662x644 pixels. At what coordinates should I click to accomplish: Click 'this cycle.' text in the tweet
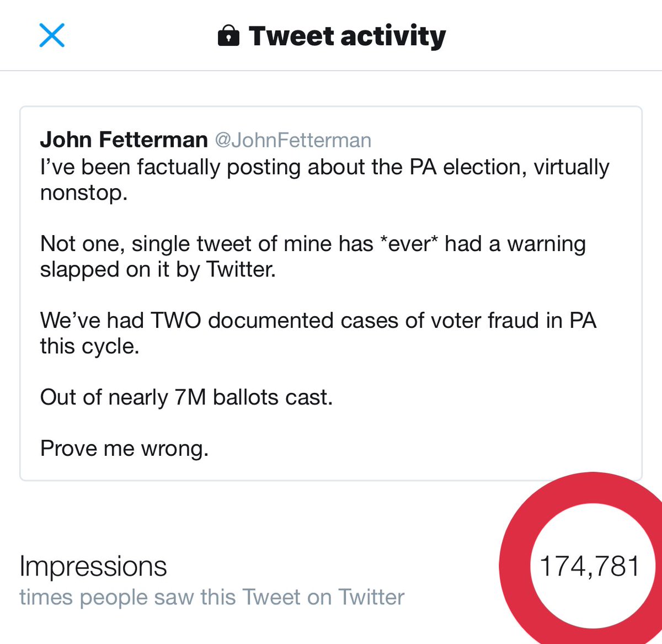click(x=89, y=347)
